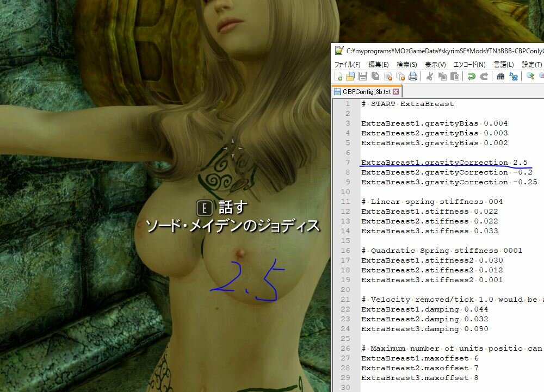Open the 言語(L) menu
The height and width of the screenshot is (392, 544).
click(503, 65)
